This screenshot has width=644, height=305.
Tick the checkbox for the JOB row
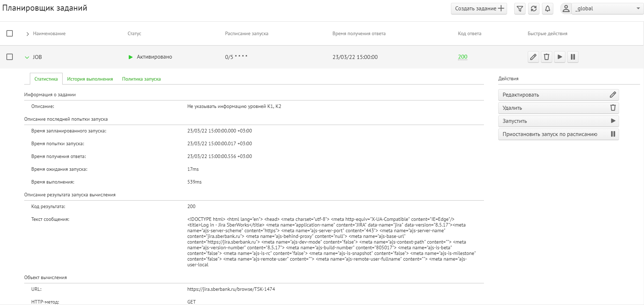click(x=10, y=57)
